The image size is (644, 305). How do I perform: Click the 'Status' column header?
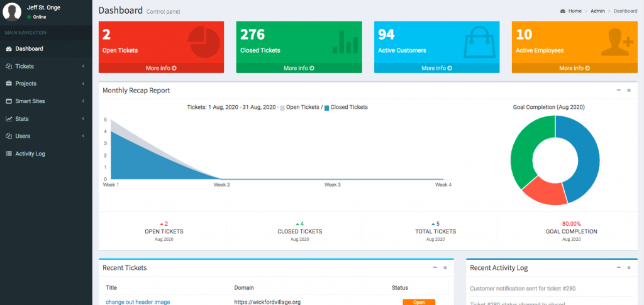point(399,288)
